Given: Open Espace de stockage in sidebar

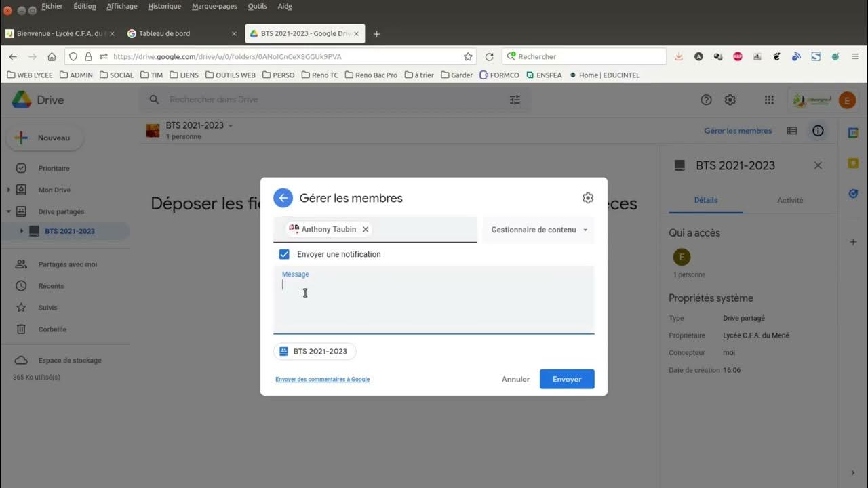Looking at the screenshot, I should (69, 360).
